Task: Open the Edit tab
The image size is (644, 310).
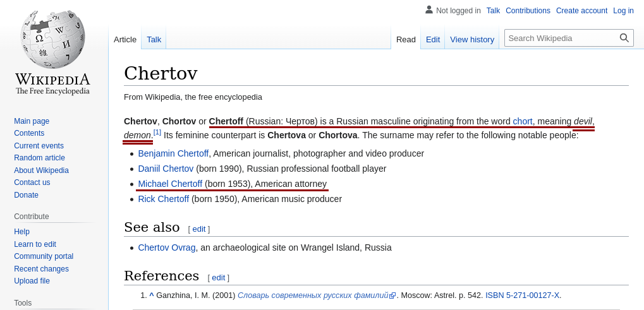Action: coord(433,39)
